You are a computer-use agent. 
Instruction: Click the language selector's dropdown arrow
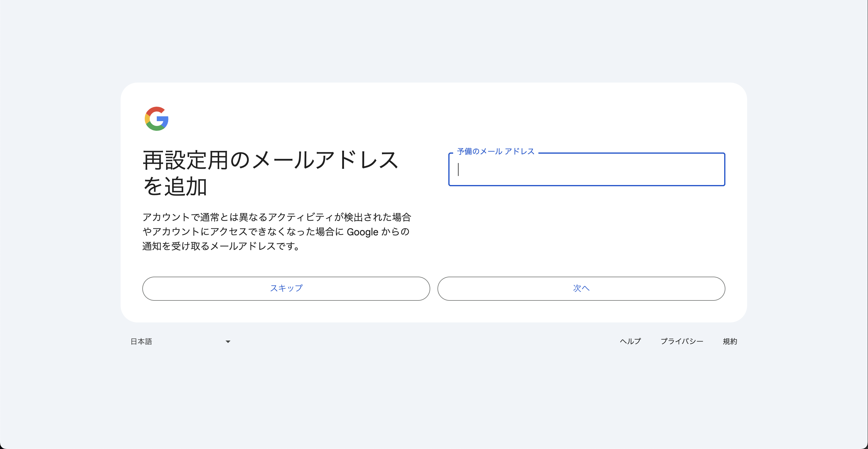pos(228,341)
